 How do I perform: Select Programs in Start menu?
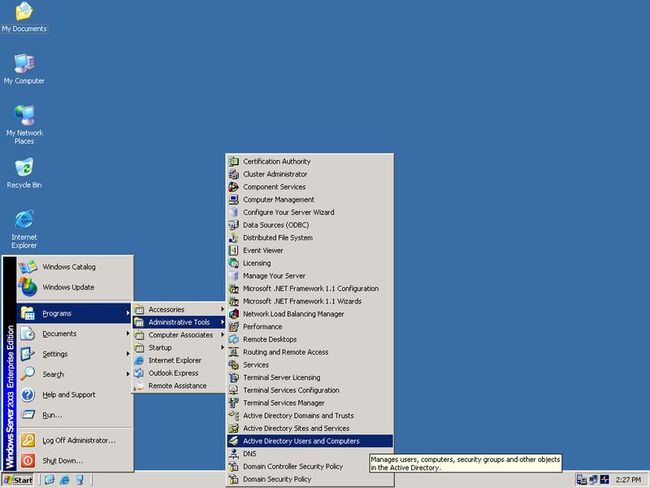point(75,313)
